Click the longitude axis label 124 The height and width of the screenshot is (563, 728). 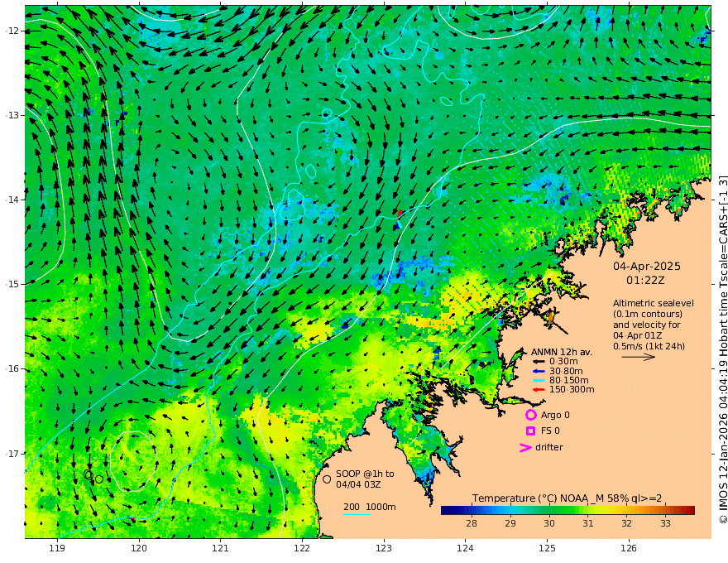[466, 549]
